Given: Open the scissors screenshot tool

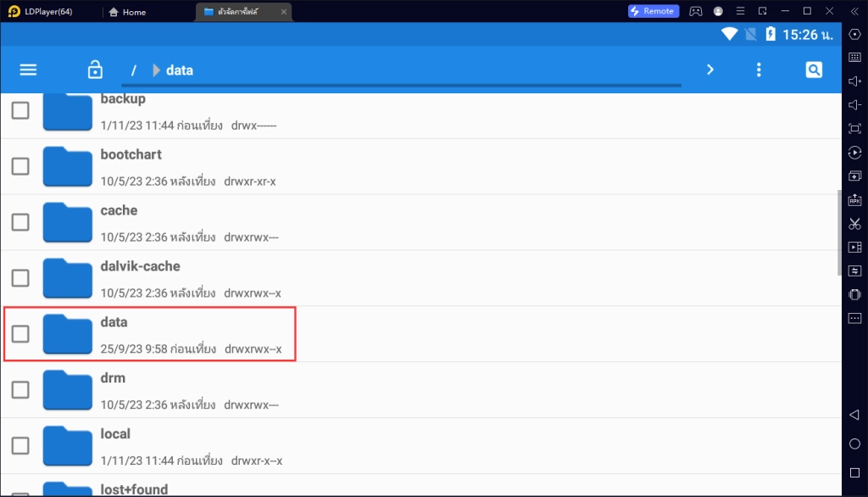Looking at the screenshot, I should point(854,224).
